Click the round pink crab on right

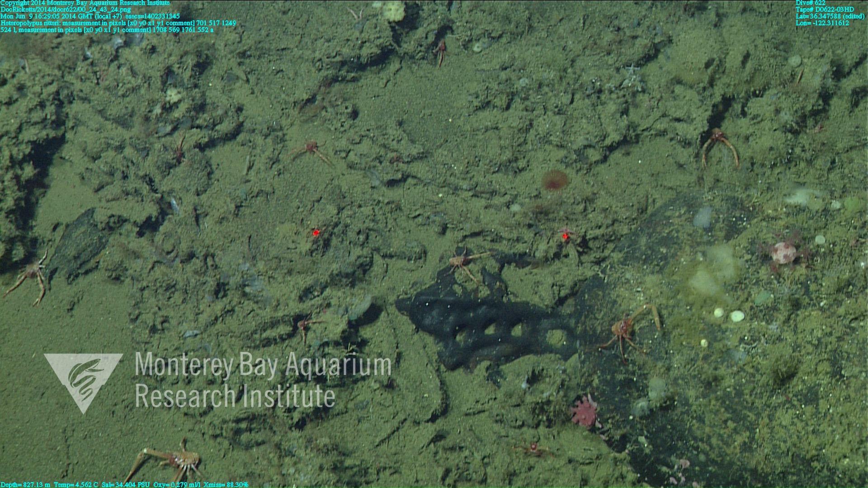click(x=783, y=252)
